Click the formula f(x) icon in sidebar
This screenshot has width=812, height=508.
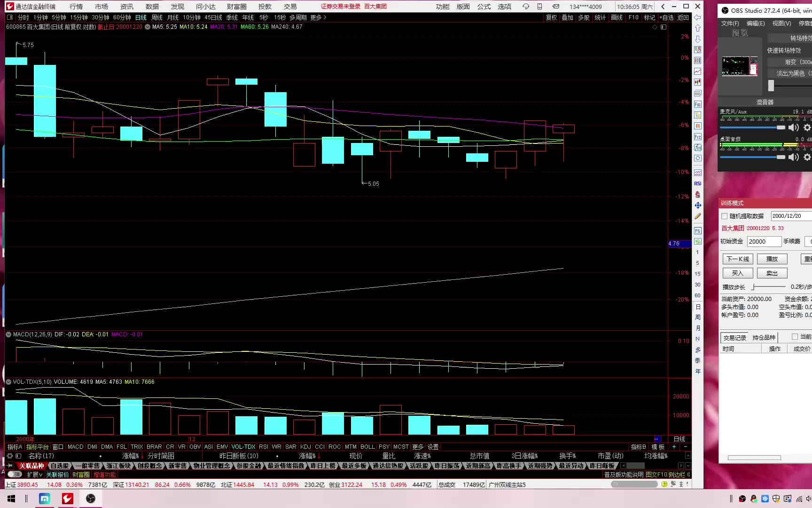point(698,147)
